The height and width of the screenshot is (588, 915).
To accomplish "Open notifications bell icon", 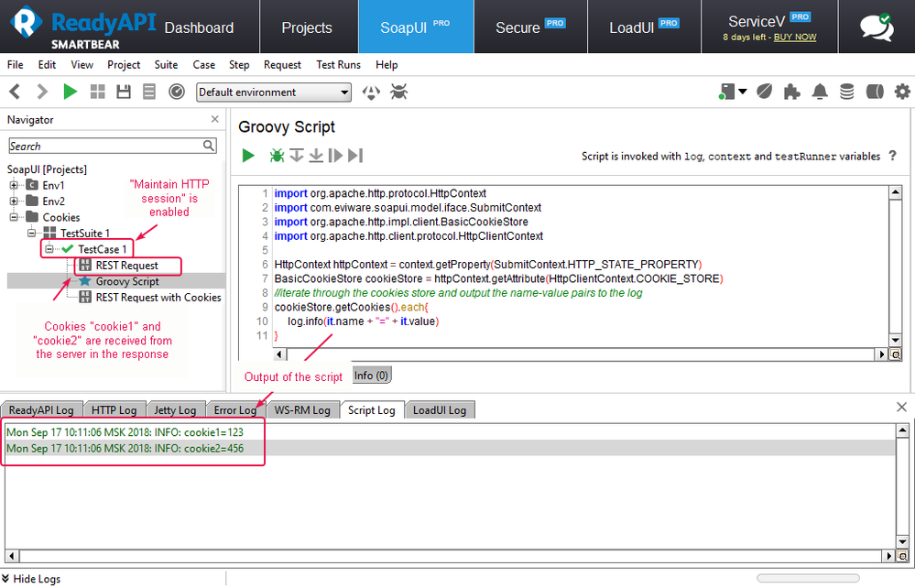I will [x=820, y=92].
